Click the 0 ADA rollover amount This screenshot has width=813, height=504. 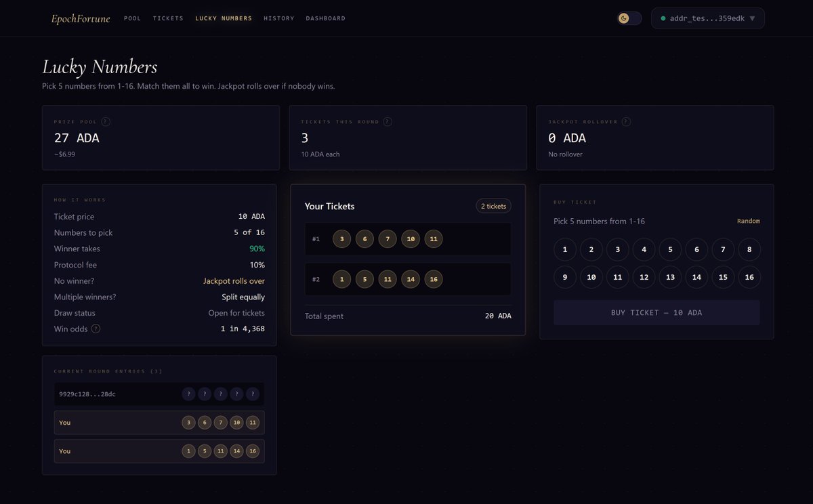pyautogui.click(x=567, y=138)
